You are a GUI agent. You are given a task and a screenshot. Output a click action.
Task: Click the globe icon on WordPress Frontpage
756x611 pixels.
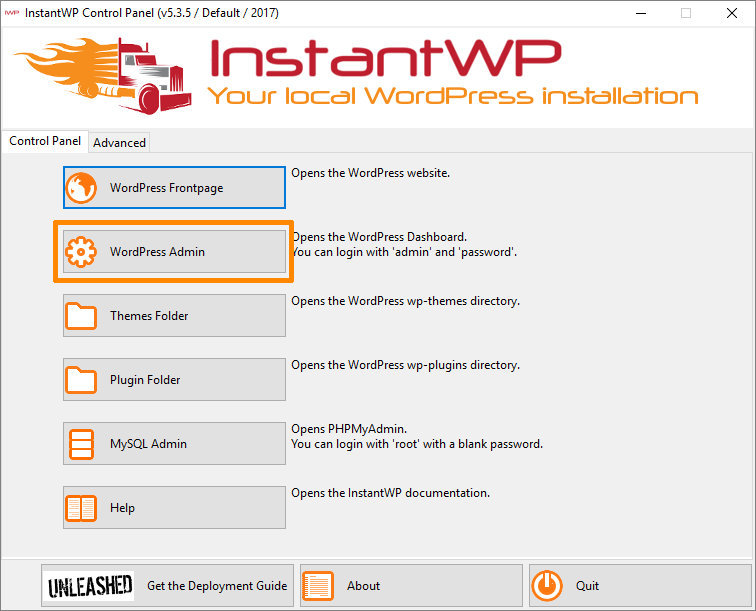(x=81, y=188)
